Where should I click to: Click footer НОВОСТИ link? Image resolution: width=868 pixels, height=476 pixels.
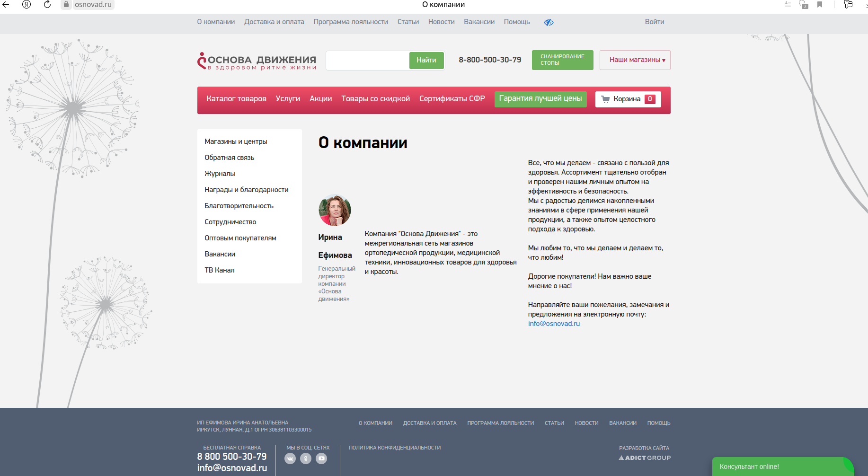coord(586,423)
